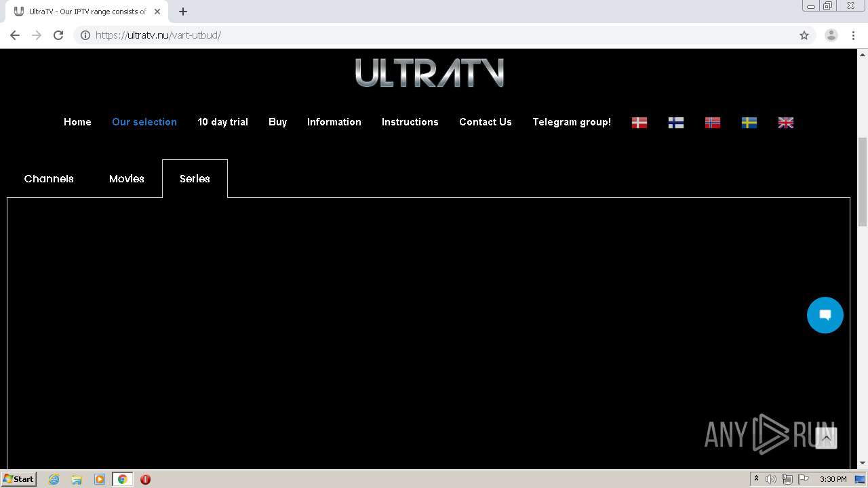Click the volume speaker tray icon
The height and width of the screenshot is (488, 868).
coord(771,479)
